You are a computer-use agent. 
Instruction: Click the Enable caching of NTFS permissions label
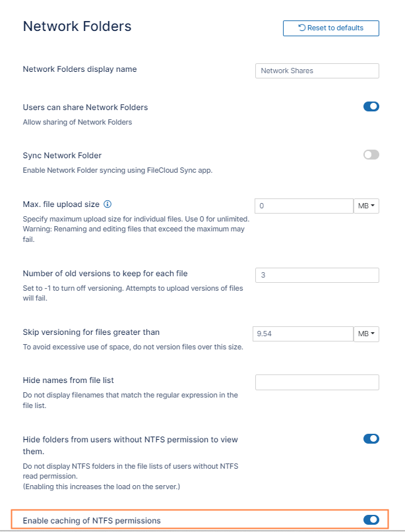tap(92, 521)
